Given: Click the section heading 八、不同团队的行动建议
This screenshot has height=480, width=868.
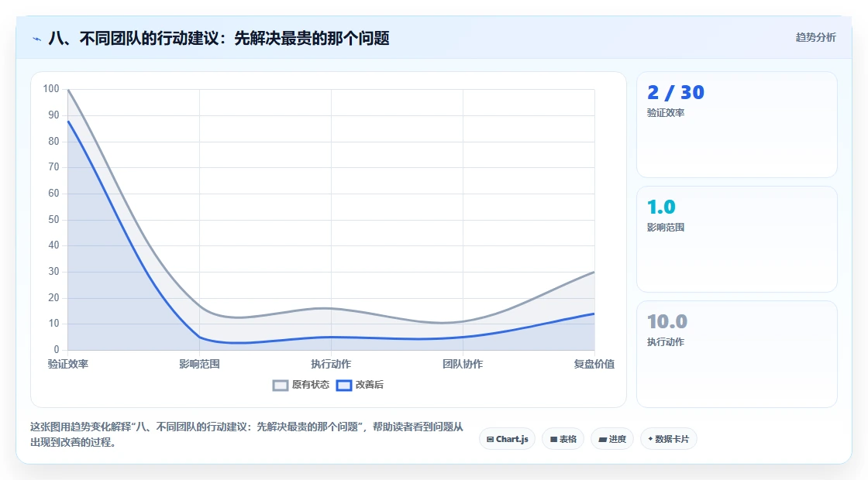Looking at the screenshot, I should pyautogui.click(x=219, y=39).
